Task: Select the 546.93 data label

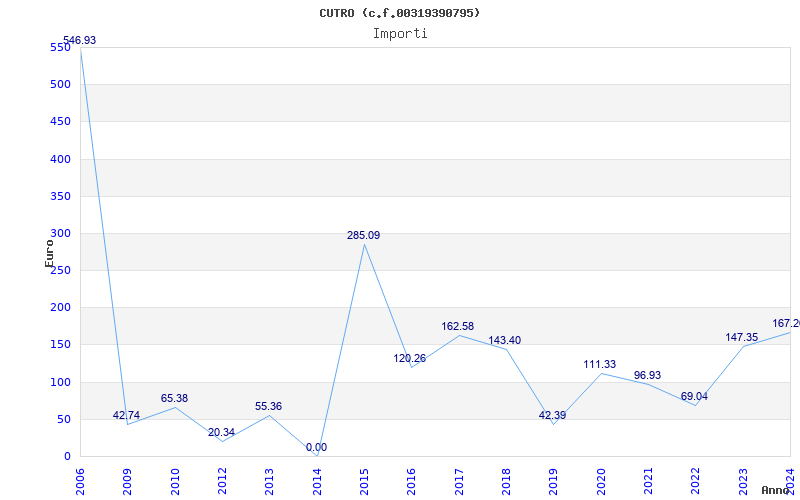Action: tap(79, 40)
